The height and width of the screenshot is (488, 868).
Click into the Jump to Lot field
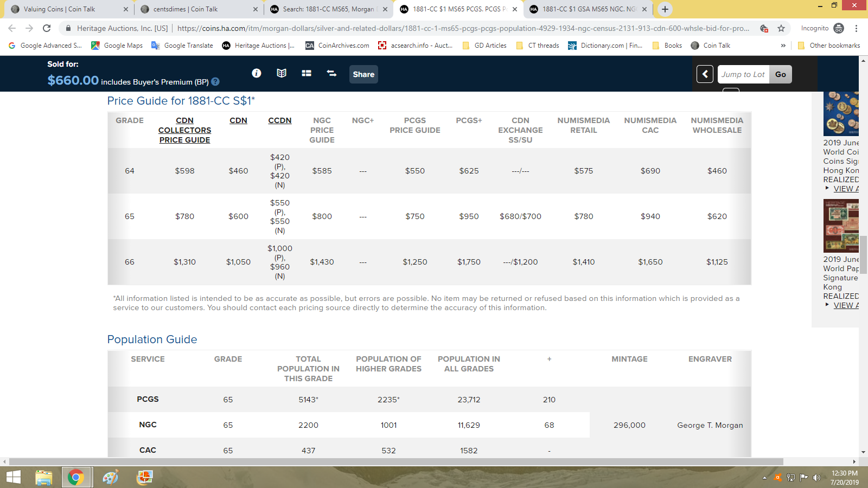pyautogui.click(x=743, y=74)
